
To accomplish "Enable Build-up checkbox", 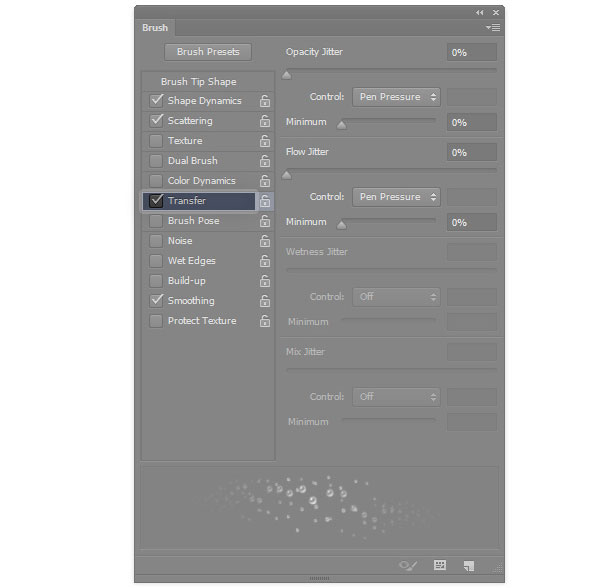I will pyautogui.click(x=156, y=281).
